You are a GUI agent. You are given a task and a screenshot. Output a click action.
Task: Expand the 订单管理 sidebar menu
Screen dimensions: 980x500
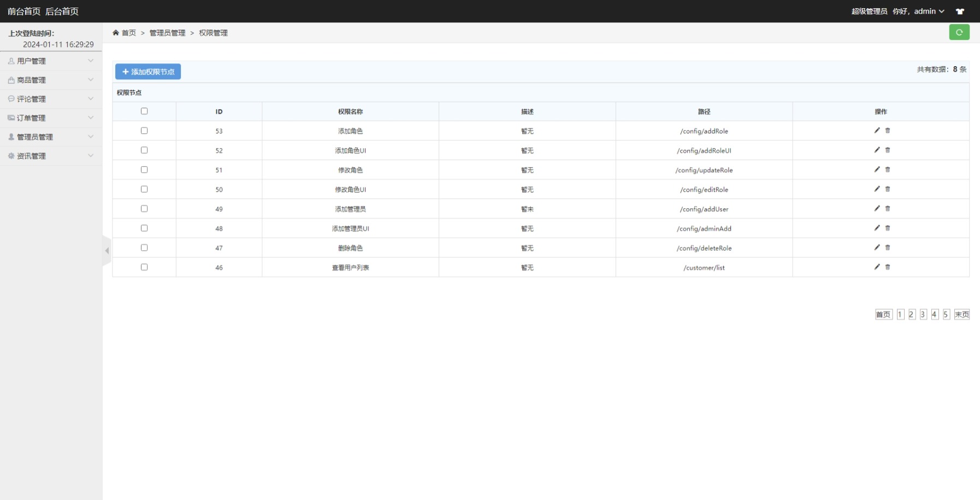pos(51,118)
